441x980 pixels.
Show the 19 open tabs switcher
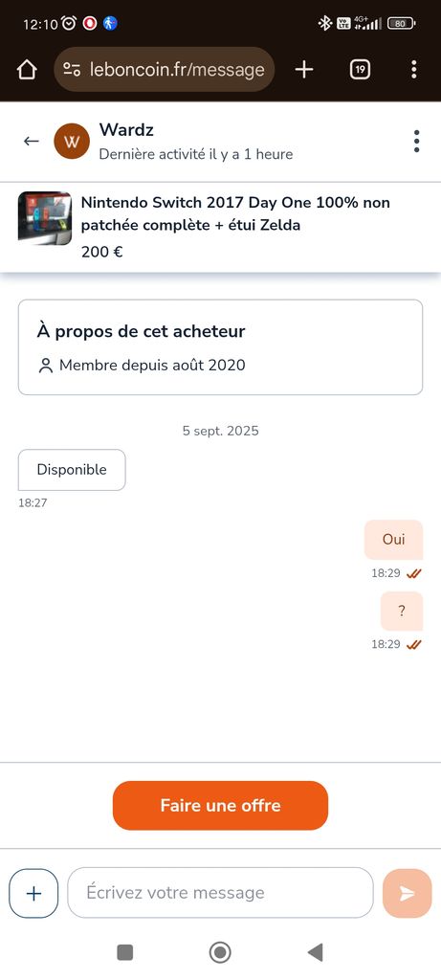pos(360,69)
